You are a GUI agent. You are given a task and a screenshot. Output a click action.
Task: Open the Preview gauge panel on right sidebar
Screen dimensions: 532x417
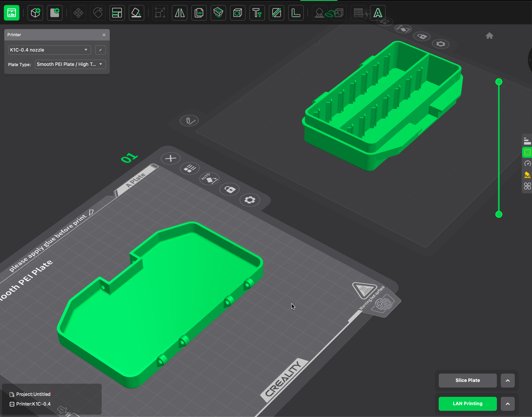tap(527, 164)
